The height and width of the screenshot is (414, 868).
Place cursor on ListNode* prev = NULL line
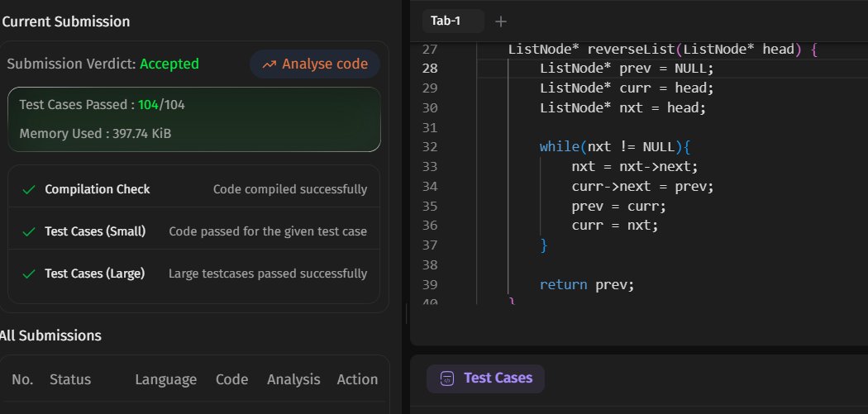[627, 69]
